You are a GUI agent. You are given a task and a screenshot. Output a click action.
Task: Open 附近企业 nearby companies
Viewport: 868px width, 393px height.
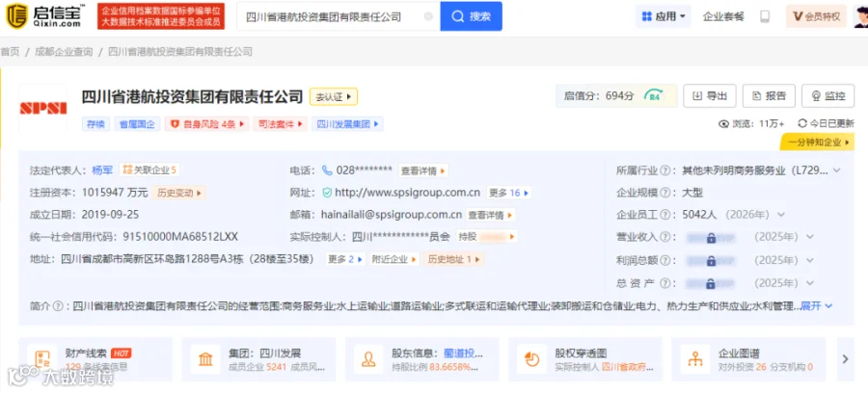click(x=394, y=259)
